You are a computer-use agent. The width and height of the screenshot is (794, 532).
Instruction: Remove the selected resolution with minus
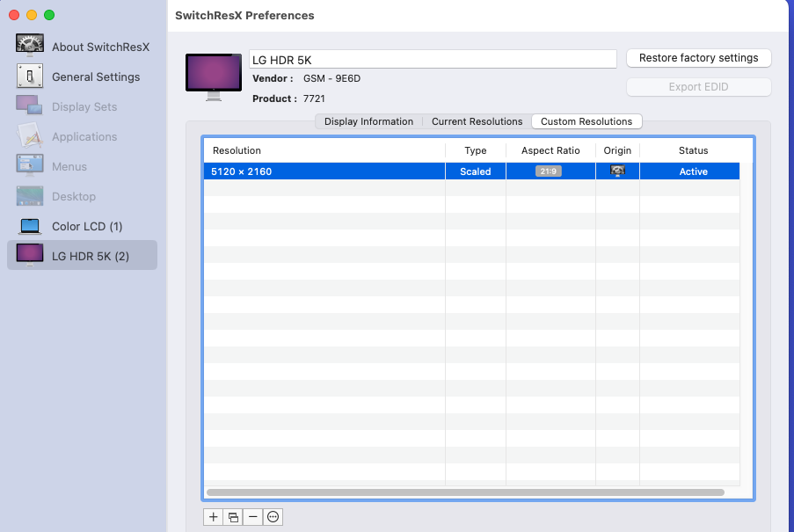252,517
